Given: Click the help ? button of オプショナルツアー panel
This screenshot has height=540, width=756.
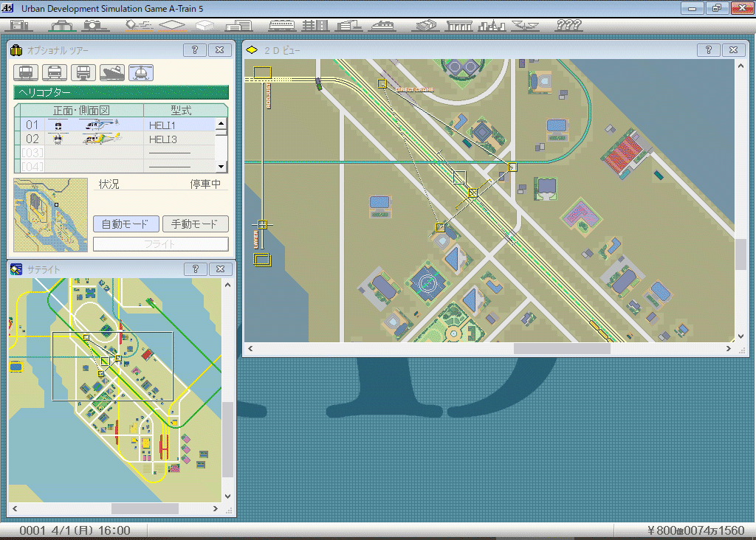Looking at the screenshot, I should (x=195, y=50).
